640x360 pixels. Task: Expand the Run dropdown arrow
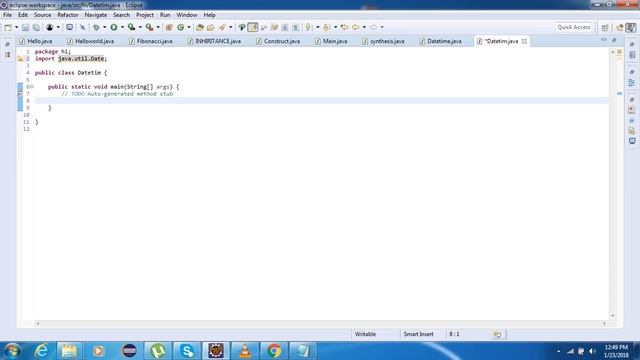(122, 27)
